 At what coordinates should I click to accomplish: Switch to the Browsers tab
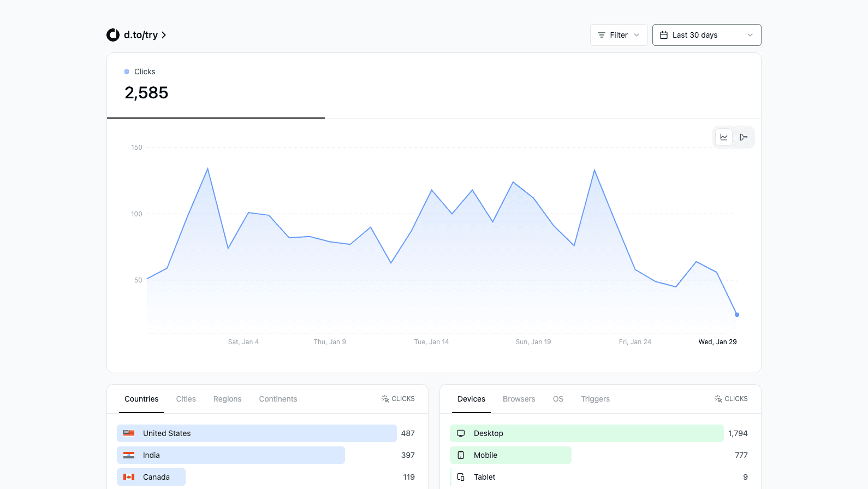point(519,399)
